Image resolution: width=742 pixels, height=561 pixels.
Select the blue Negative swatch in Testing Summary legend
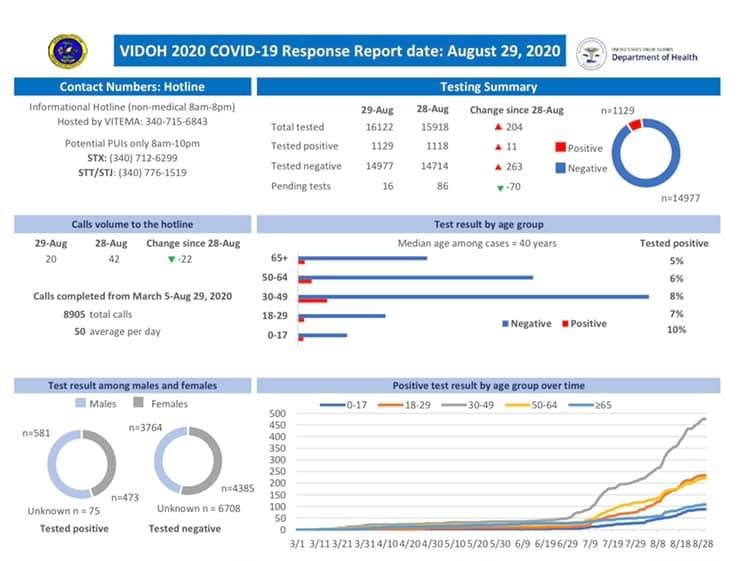coord(560,168)
